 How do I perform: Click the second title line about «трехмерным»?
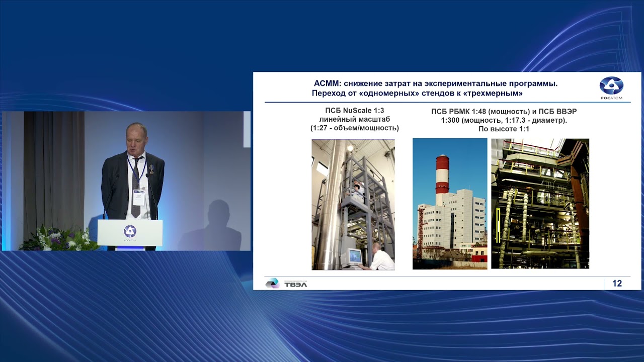point(417,94)
